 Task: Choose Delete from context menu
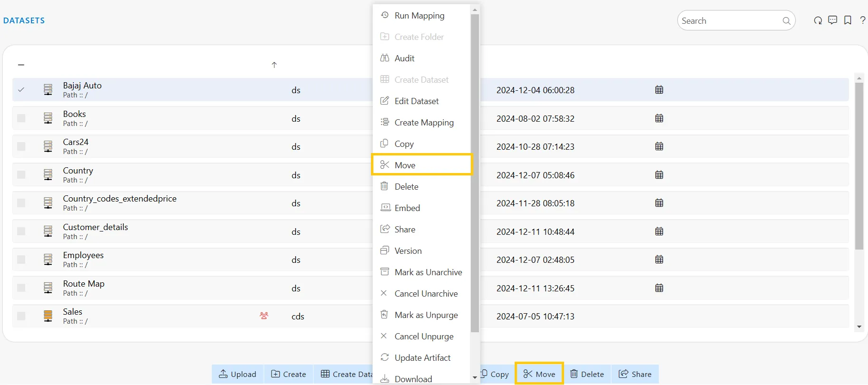click(x=421, y=186)
